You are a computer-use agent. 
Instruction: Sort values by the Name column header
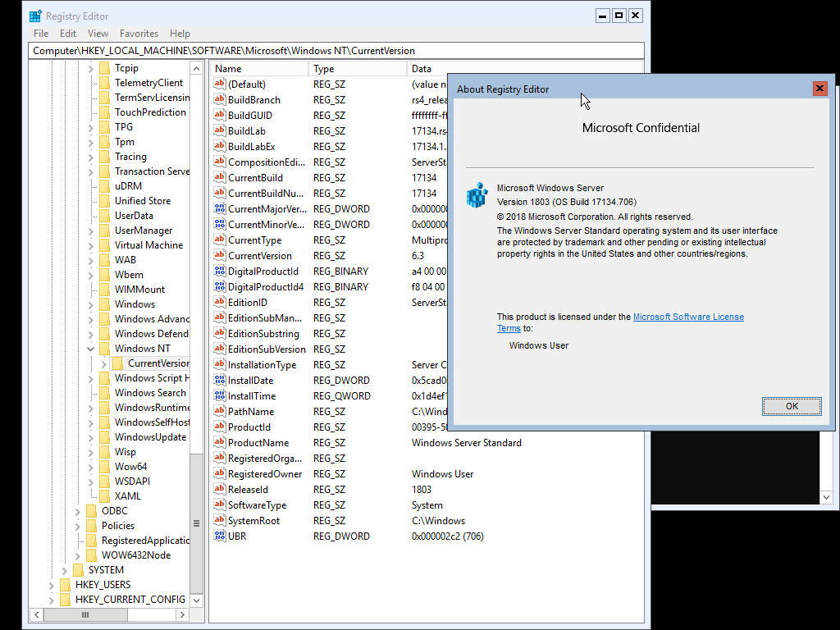(259, 69)
